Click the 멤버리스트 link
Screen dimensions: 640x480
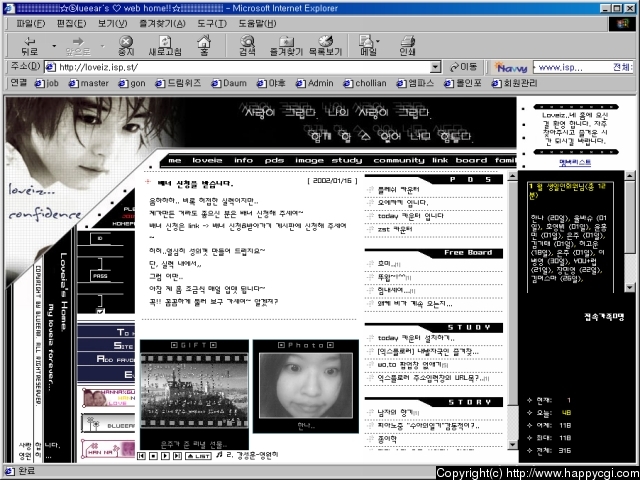pyautogui.click(x=575, y=162)
